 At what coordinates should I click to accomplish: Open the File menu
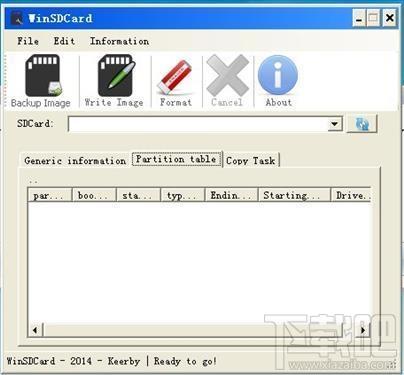coord(28,41)
